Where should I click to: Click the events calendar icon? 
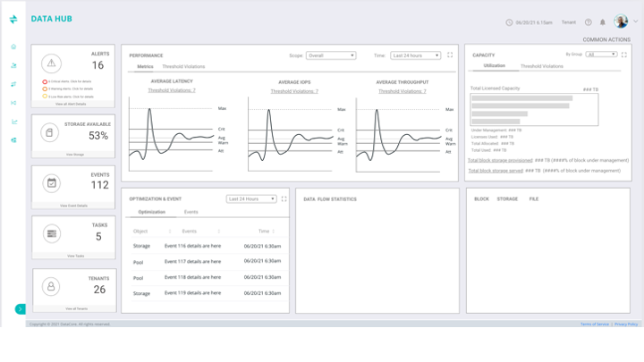(51, 183)
